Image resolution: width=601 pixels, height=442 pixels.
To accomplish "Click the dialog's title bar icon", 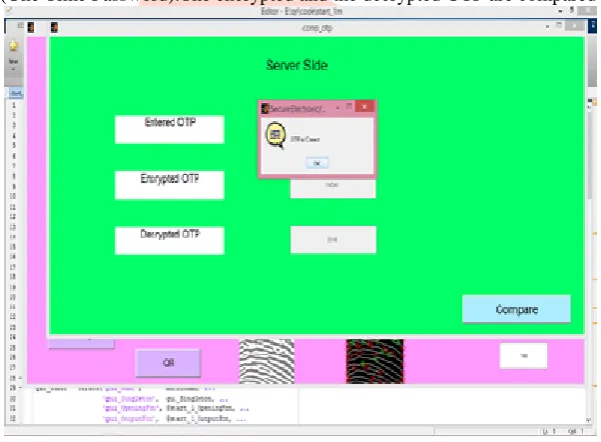I will coord(265,108).
